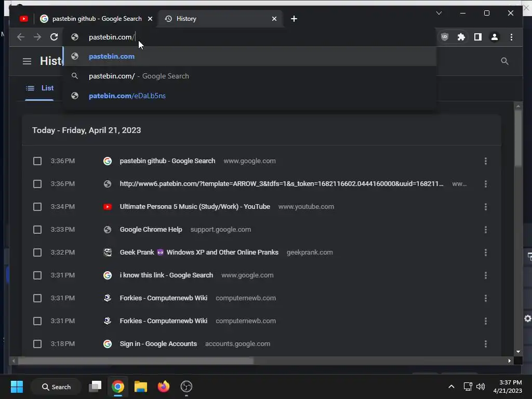Open actions menu for www6.patebin.com entry
The width and height of the screenshot is (532, 399).
pyautogui.click(x=486, y=184)
